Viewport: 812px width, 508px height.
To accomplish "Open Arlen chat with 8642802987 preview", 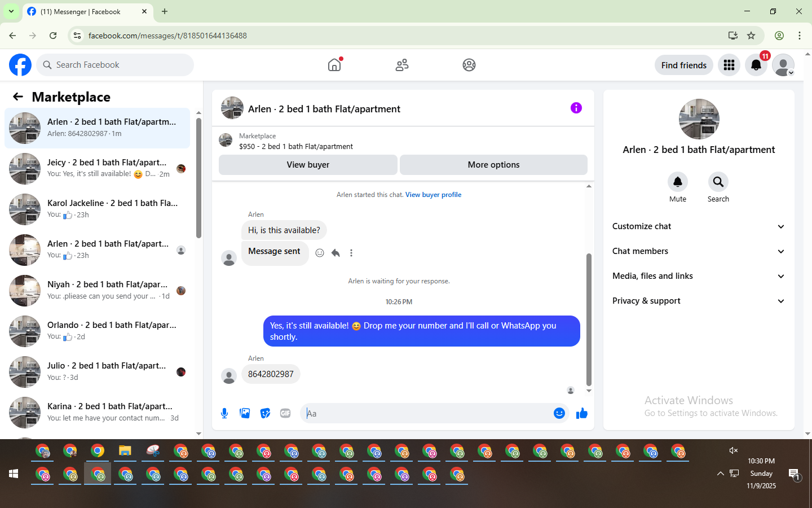I will point(97,128).
